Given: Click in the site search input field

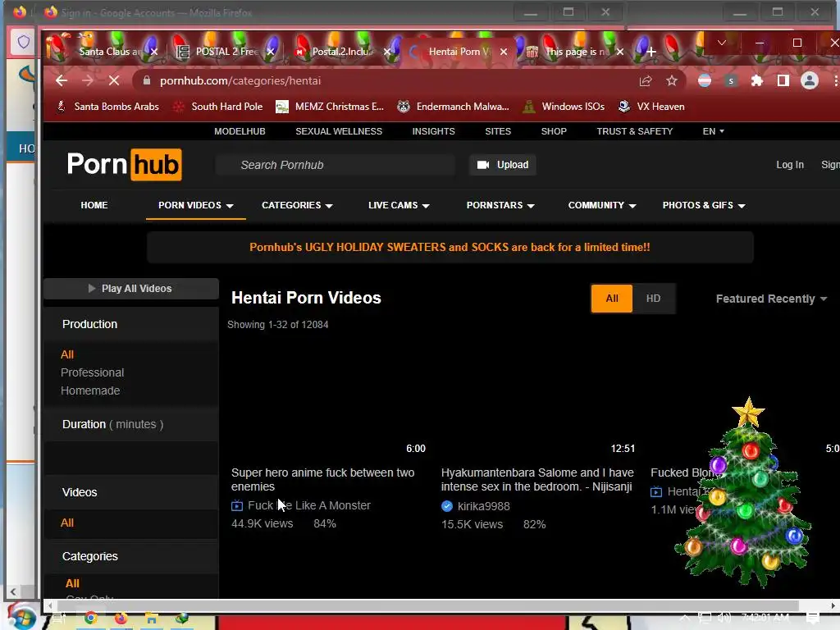Looking at the screenshot, I should [x=336, y=165].
